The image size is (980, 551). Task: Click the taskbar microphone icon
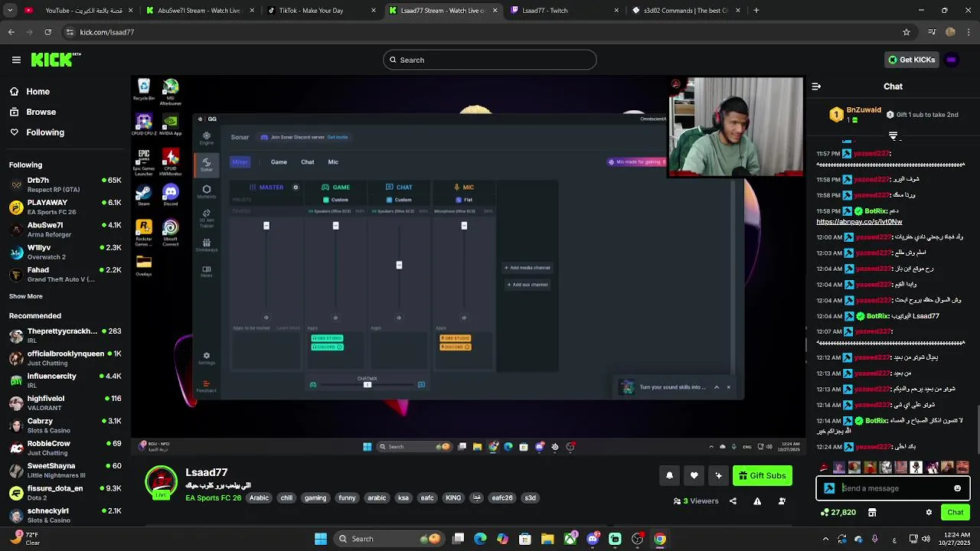874,539
